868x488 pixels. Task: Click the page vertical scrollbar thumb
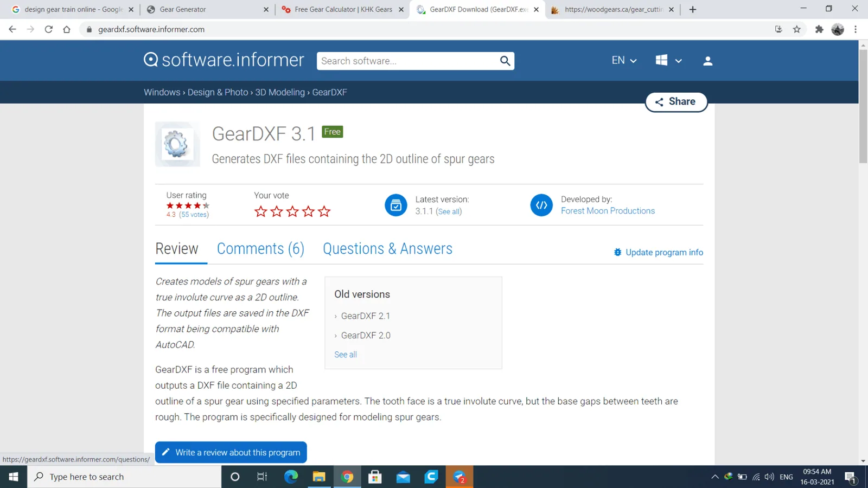click(x=863, y=106)
